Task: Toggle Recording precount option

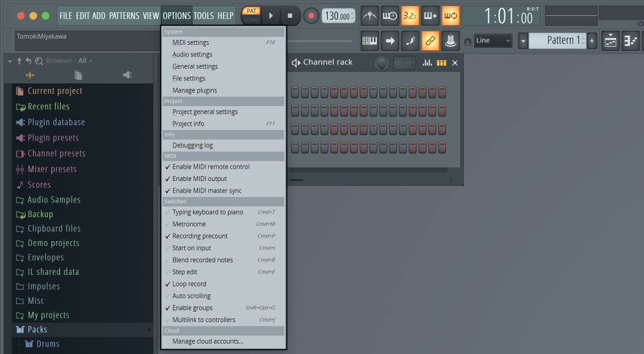Action: click(x=224, y=236)
